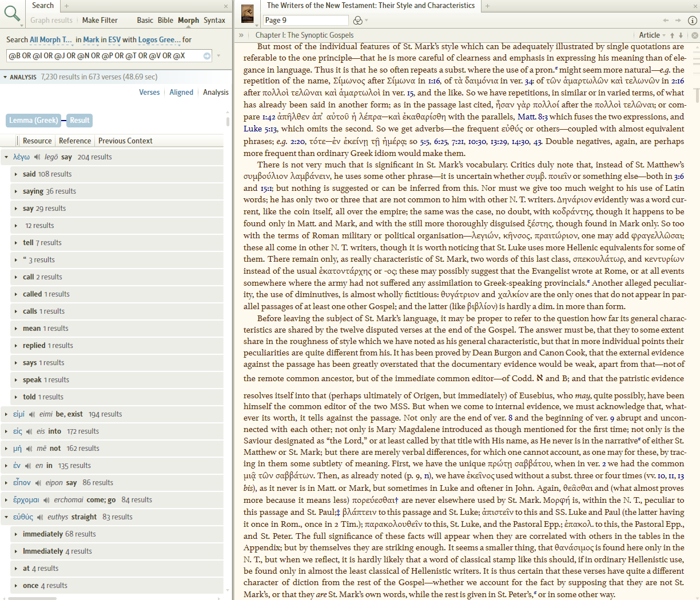This screenshot has height=600, width=700.
Task: Click the Previous Context column header
Action: tap(125, 141)
